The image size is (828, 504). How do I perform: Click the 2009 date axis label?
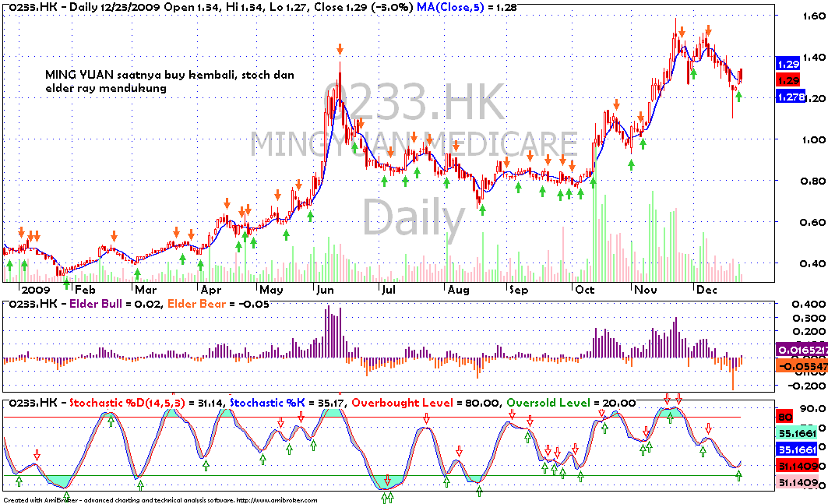tap(35, 290)
